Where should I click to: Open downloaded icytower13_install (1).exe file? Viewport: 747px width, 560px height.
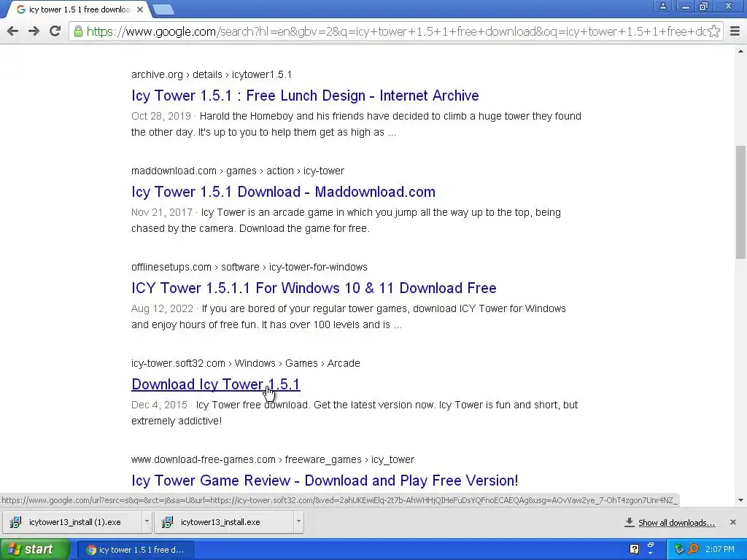click(x=72, y=522)
